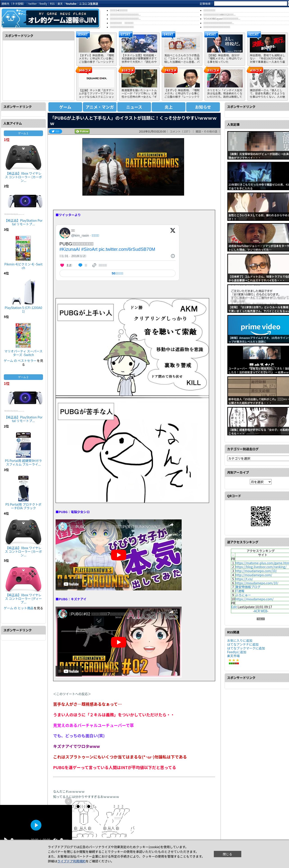The image size is (289, 868).
Task: Click the PUBG Battlegrounds header image
Action: pyautogui.click(x=133, y=167)
